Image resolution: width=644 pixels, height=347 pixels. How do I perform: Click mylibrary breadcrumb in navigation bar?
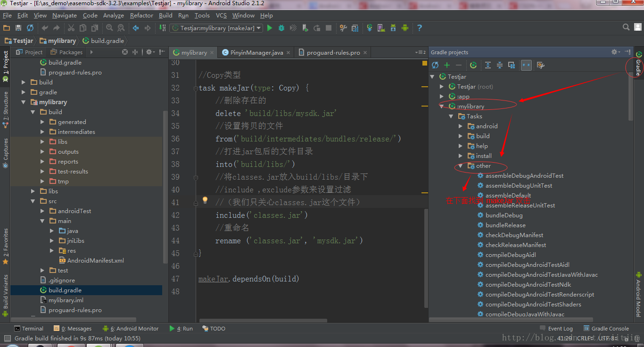tap(58, 41)
